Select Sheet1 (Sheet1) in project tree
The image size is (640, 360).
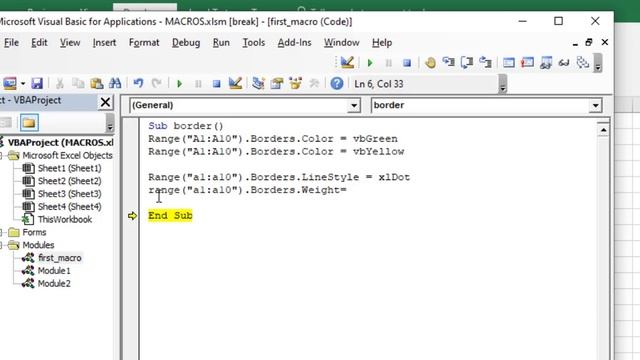[x=69, y=168]
